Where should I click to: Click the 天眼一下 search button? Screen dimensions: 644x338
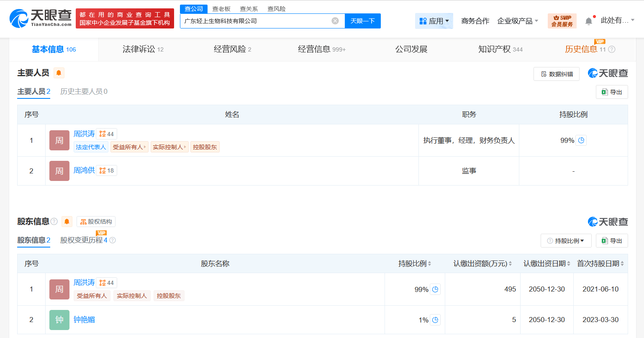tap(362, 21)
